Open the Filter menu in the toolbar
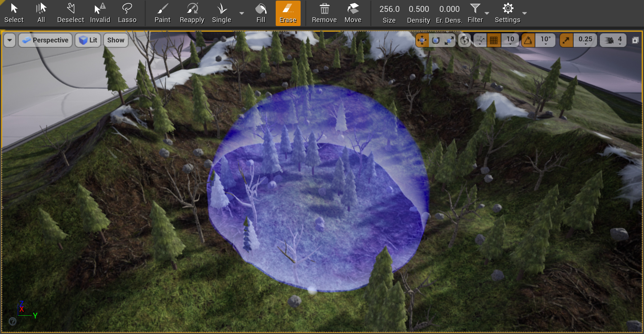This screenshot has height=334, width=644. [475, 13]
